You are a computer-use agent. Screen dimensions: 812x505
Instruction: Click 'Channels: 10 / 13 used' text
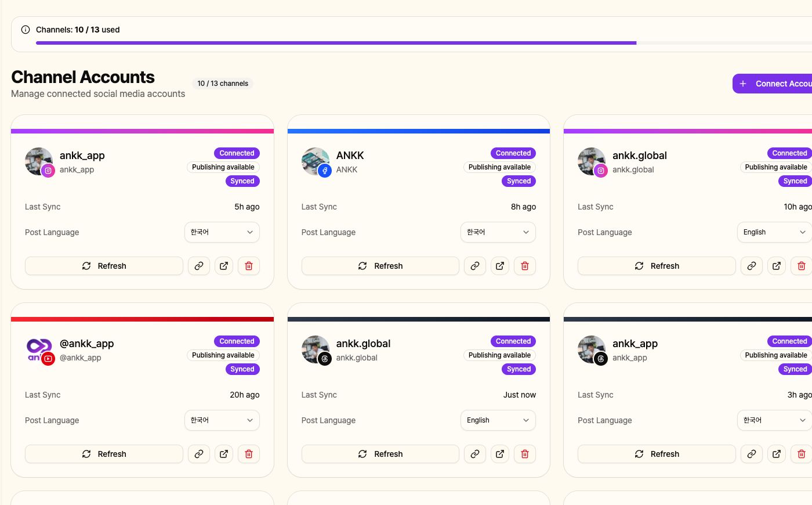coord(78,30)
